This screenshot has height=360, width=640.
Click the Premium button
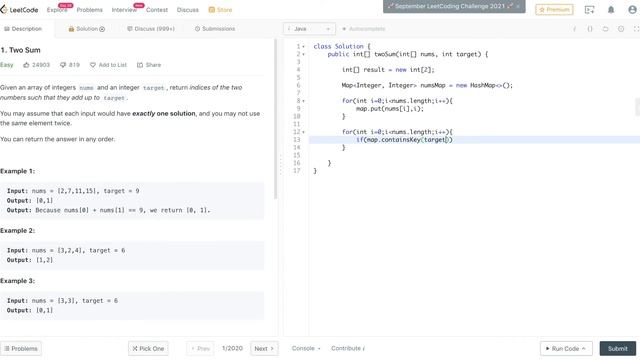pyautogui.click(x=554, y=9)
